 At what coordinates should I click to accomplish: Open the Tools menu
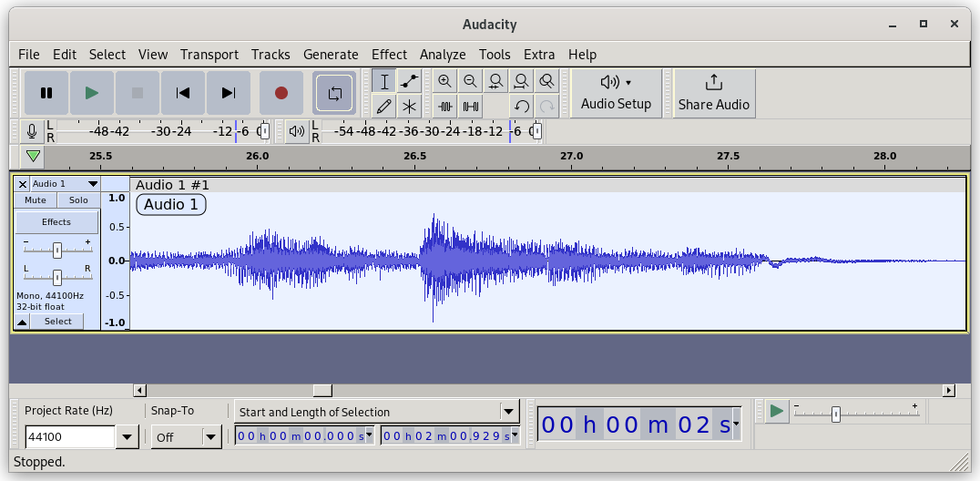(495, 55)
